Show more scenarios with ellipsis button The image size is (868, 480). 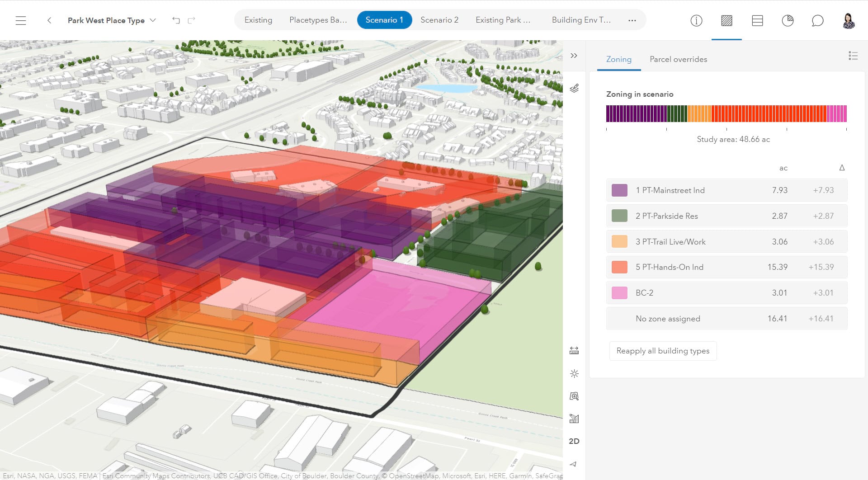(x=632, y=20)
